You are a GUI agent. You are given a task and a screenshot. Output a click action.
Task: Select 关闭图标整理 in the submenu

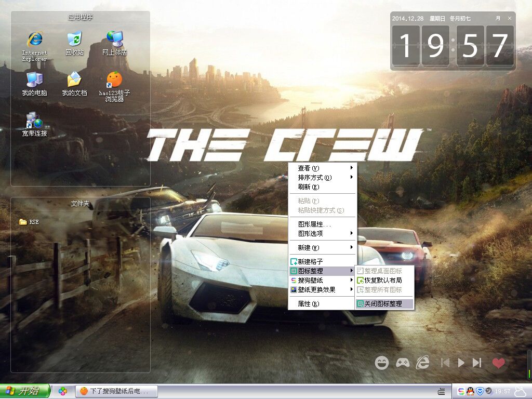pyautogui.click(x=384, y=303)
